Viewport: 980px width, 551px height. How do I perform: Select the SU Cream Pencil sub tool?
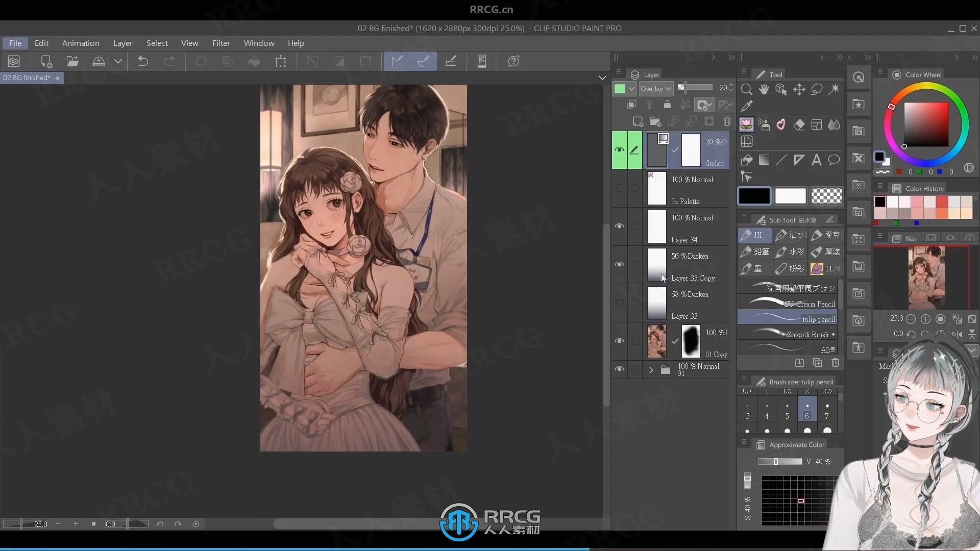coord(787,303)
